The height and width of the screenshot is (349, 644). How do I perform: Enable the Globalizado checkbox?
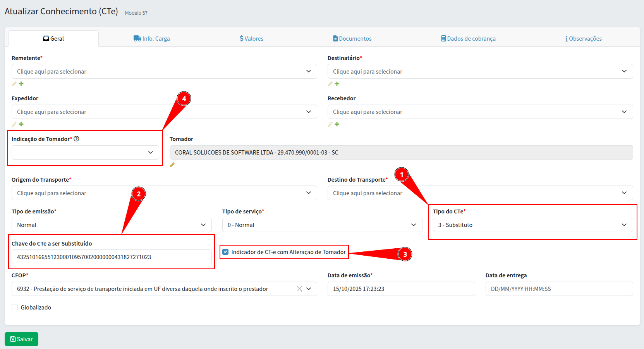[x=15, y=307]
